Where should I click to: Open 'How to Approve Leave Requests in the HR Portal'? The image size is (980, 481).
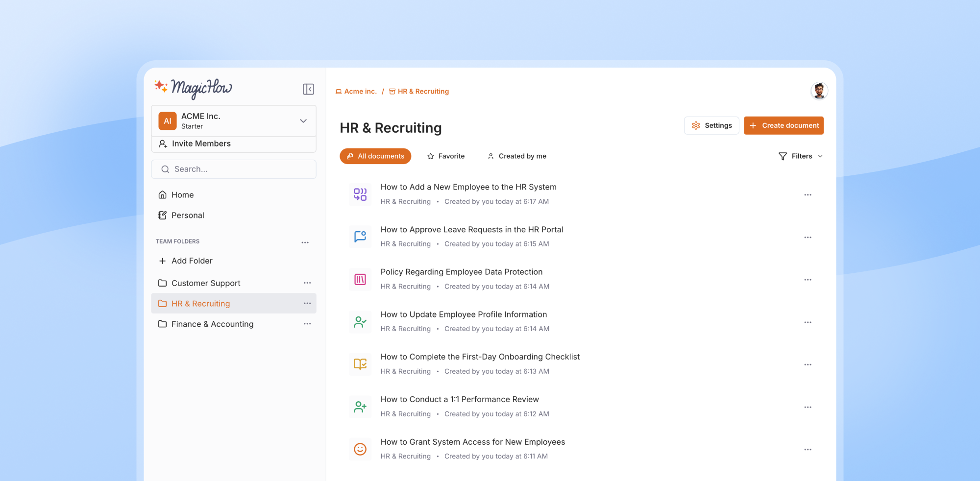click(x=472, y=230)
